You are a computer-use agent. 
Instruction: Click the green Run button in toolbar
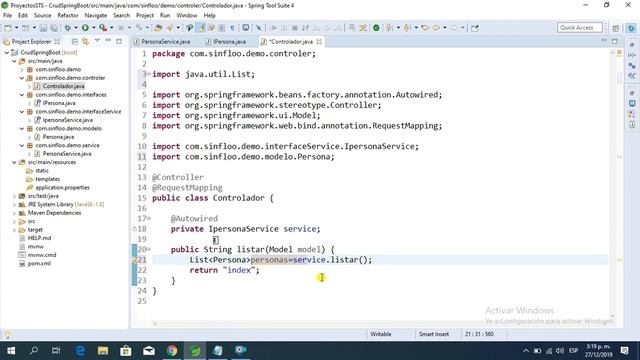[85, 28]
